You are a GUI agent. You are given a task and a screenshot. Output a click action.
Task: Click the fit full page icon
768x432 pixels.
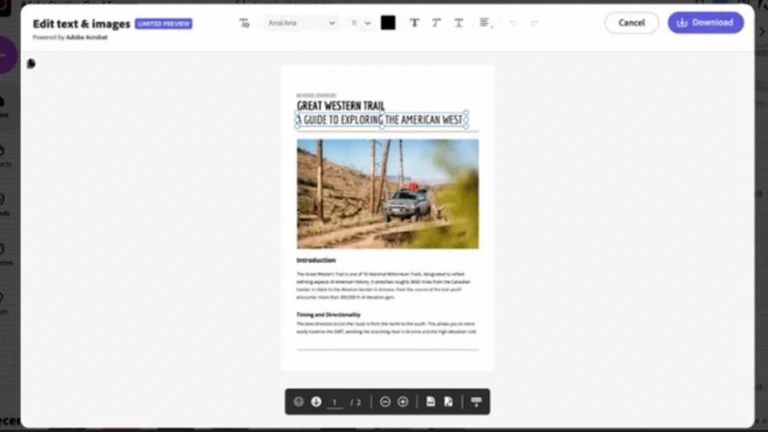[448, 402]
